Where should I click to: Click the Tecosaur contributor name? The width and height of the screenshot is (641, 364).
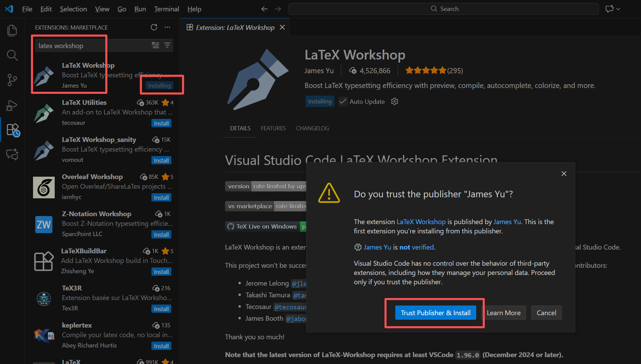click(258, 307)
